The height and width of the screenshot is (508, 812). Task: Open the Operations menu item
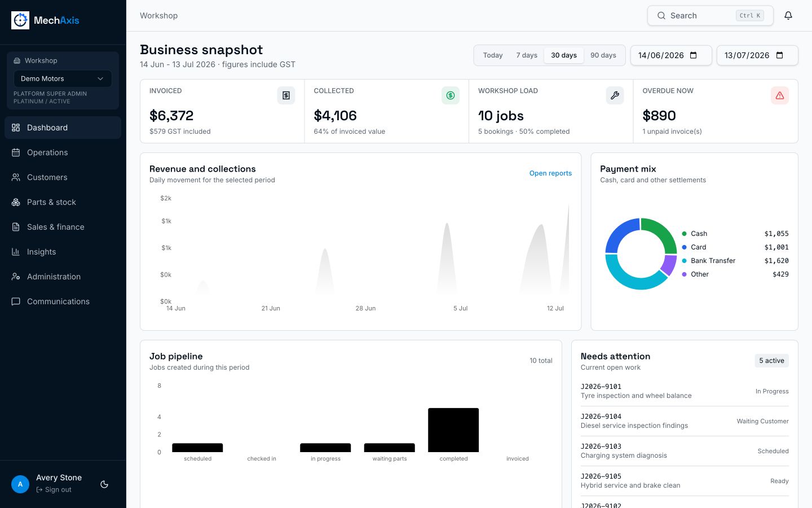pyautogui.click(x=63, y=152)
